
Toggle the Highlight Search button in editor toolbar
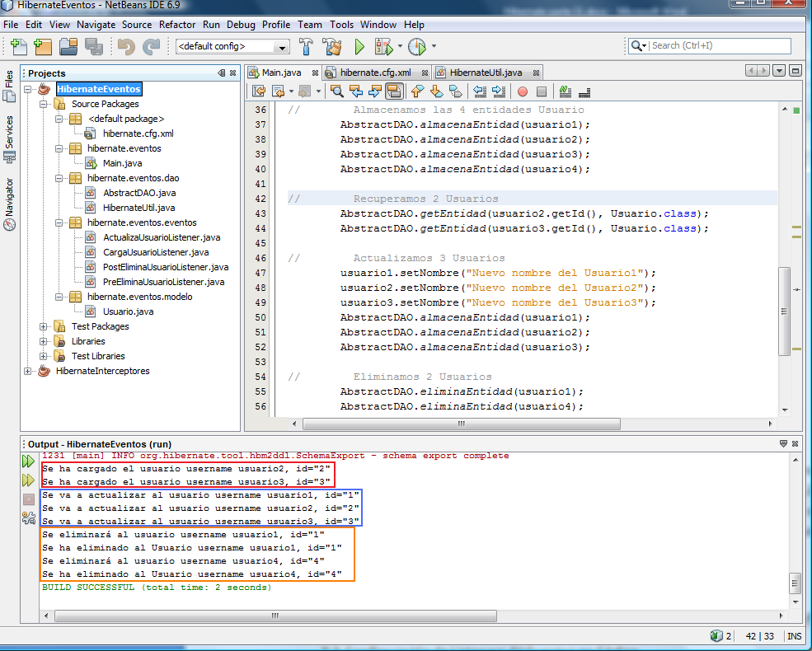(395, 92)
